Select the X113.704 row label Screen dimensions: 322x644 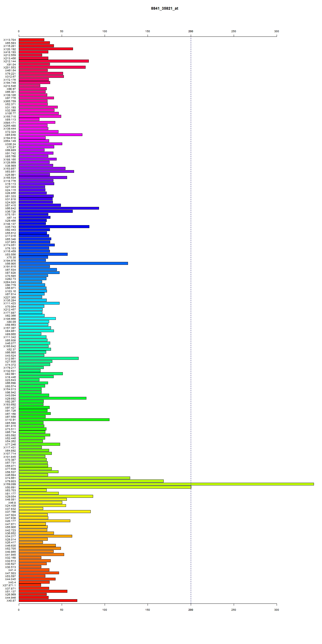10,40
